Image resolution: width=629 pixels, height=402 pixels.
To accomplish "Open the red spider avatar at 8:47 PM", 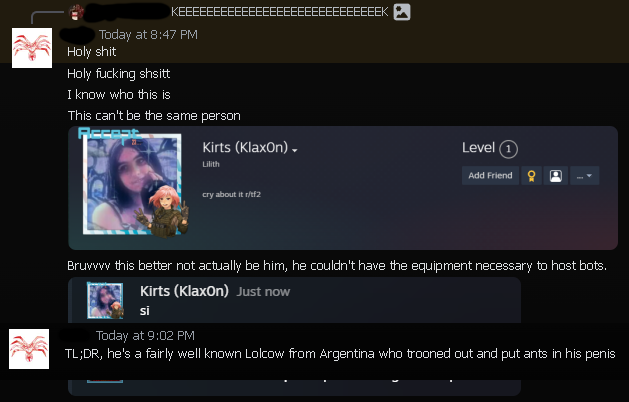I will pyautogui.click(x=32, y=48).
